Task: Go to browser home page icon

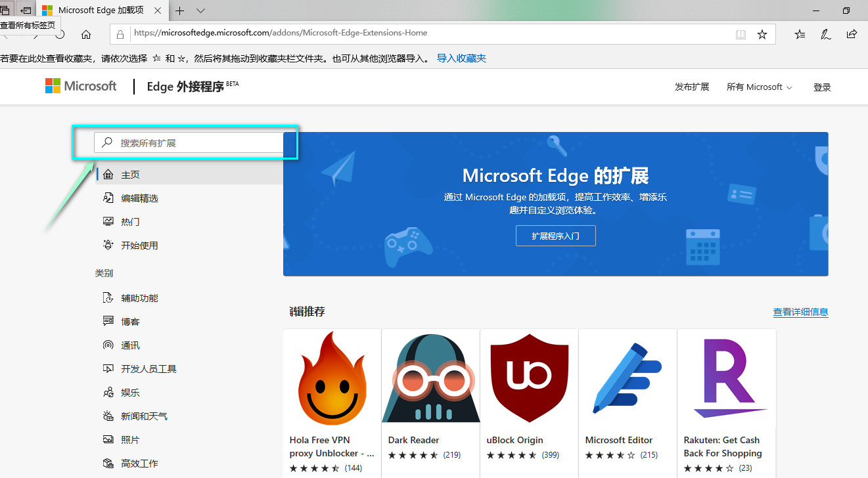Action: pyautogui.click(x=86, y=34)
